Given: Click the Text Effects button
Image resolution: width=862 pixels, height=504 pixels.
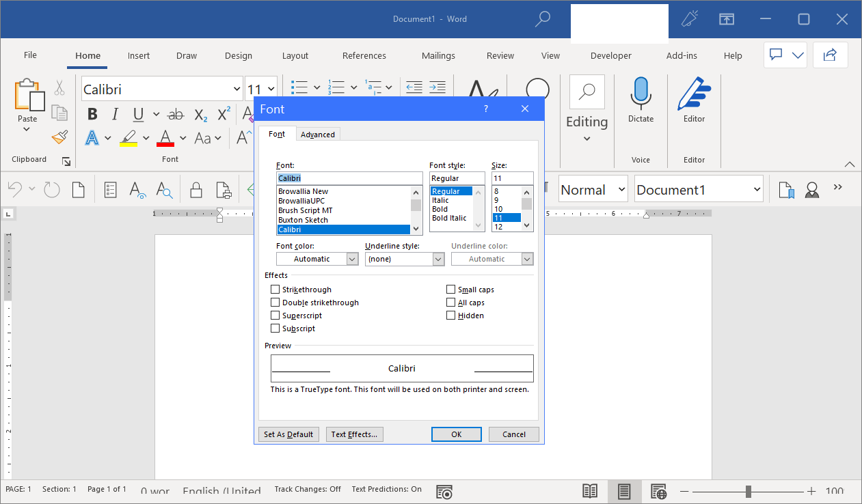Looking at the screenshot, I should (354, 434).
